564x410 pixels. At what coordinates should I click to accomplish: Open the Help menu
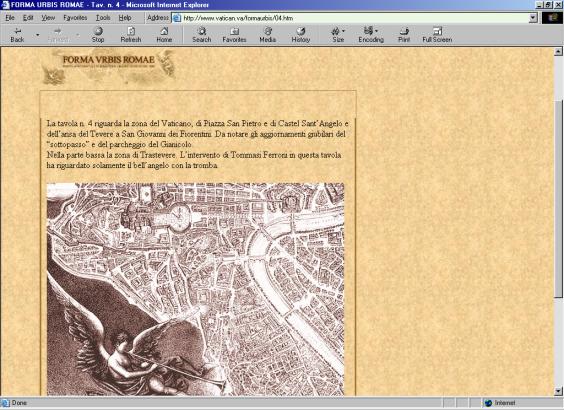(x=125, y=18)
